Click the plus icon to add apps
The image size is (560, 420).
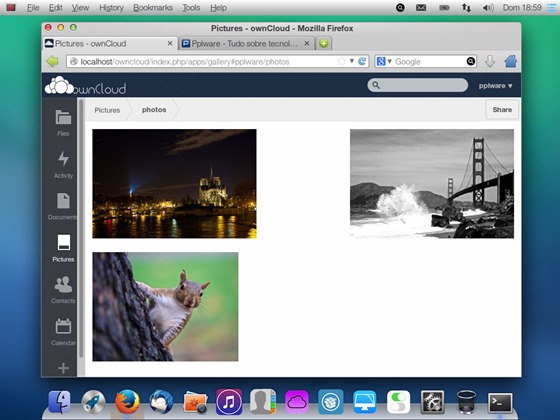63,368
